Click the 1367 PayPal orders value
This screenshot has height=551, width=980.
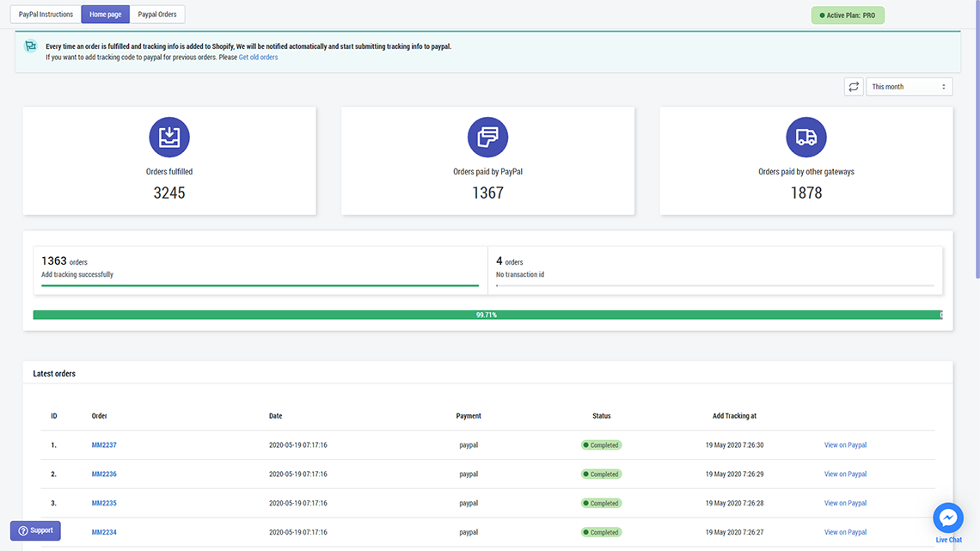487,193
